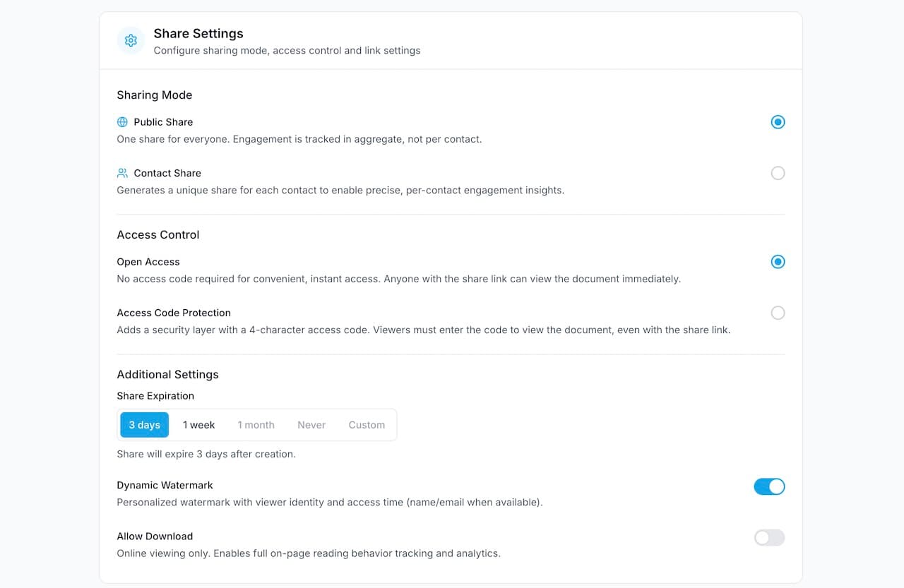This screenshot has height=588, width=904.
Task: Click the Allow Download description text
Action: point(309,553)
